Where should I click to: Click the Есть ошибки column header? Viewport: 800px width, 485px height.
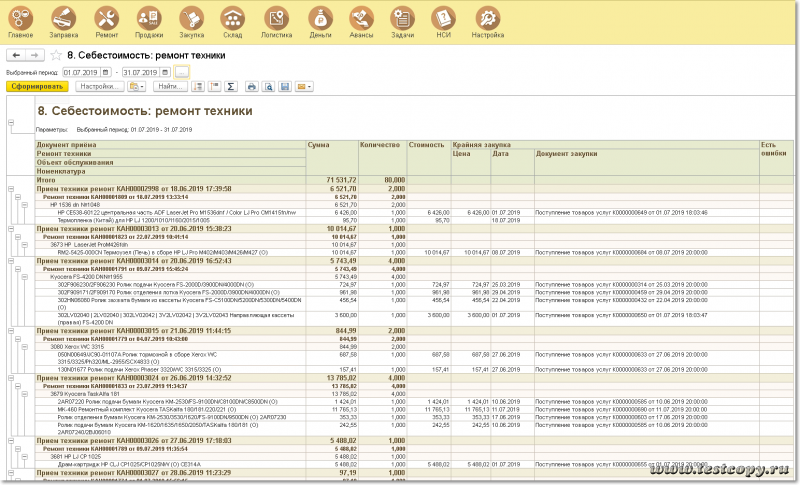pyautogui.click(x=777, y=158)
